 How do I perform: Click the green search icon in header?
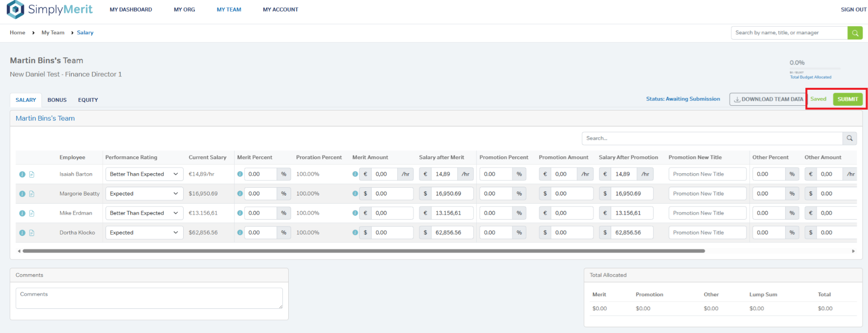[855, 33]
